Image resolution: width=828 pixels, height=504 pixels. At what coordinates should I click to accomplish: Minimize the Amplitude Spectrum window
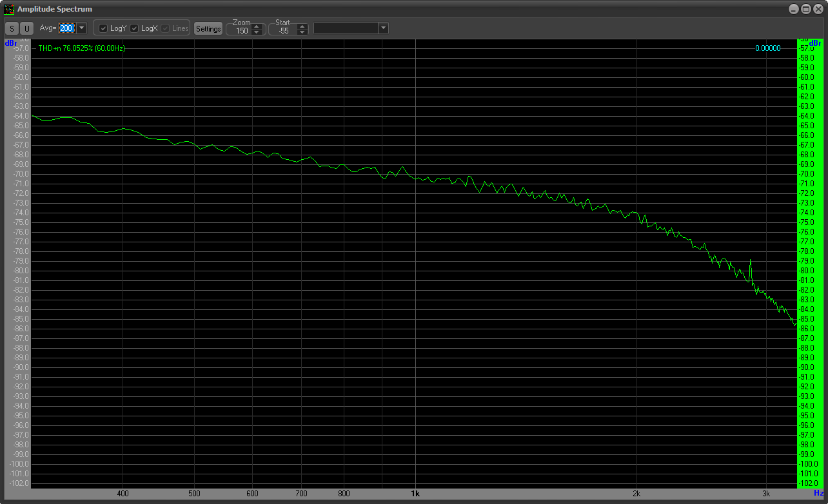point(794,9)
